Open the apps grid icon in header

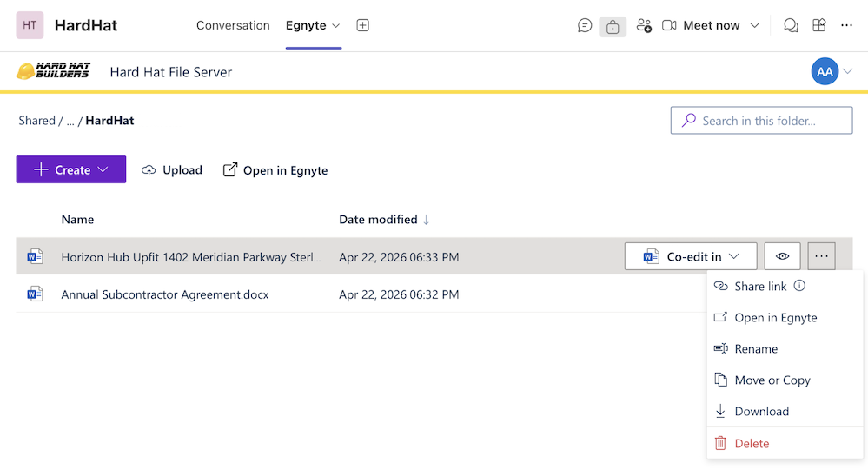click(x=818, y=25)
